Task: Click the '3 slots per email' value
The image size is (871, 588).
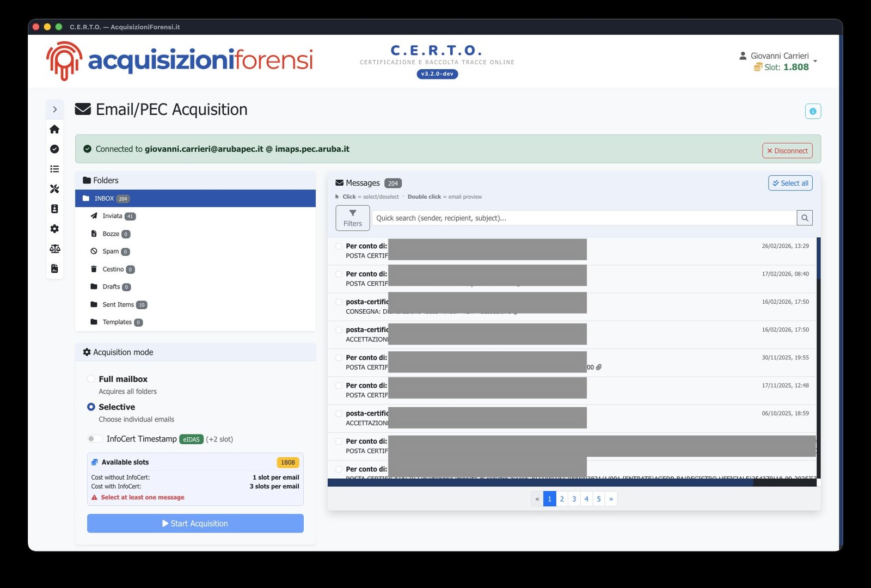Action: pyautogui.click(x=274, y=486)
